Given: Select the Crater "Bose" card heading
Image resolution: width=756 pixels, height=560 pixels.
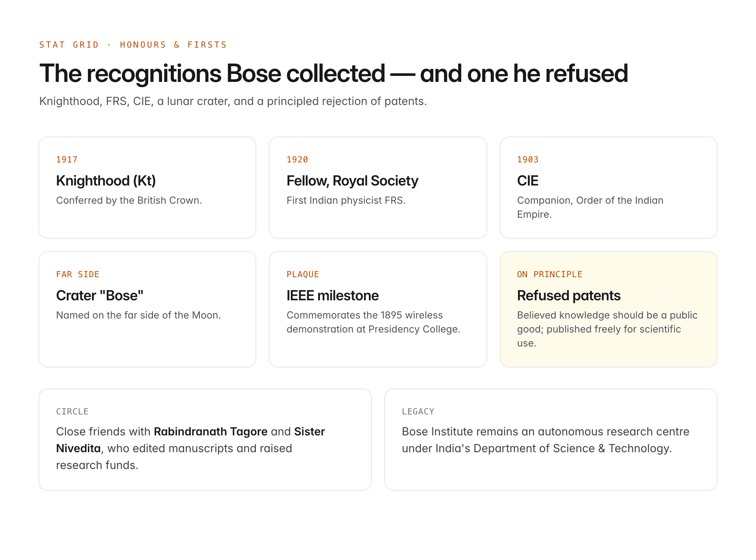Looking at the screenshot, I should coord(100,295).
